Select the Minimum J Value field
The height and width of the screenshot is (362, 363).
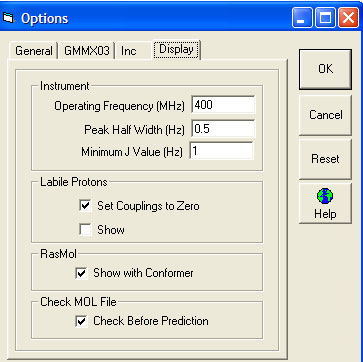pos(221,151)
